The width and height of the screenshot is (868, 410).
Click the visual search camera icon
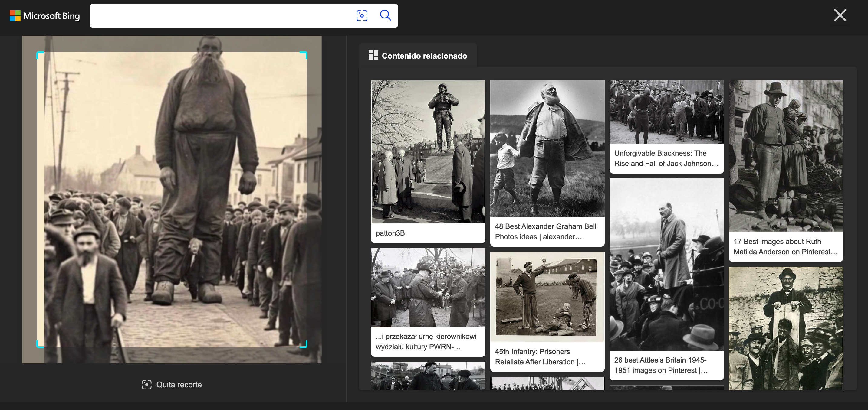[362, 15]
